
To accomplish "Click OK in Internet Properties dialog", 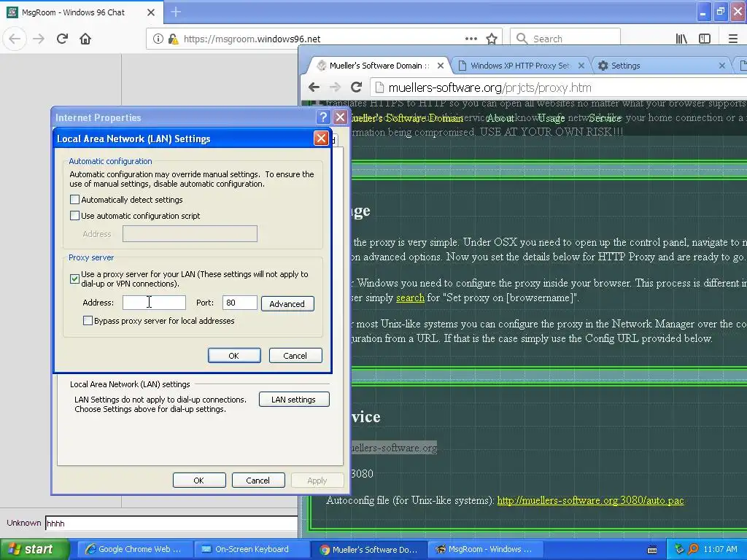I will point(199,481).
